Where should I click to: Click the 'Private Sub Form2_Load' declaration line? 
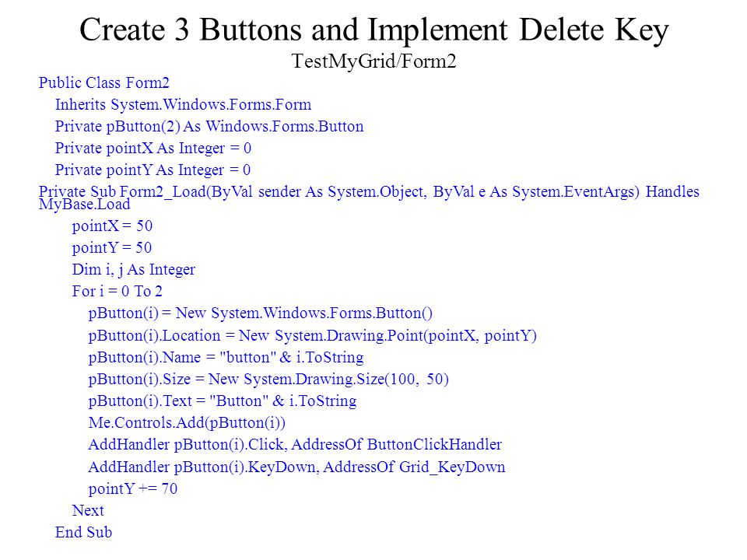pos(369,191)
